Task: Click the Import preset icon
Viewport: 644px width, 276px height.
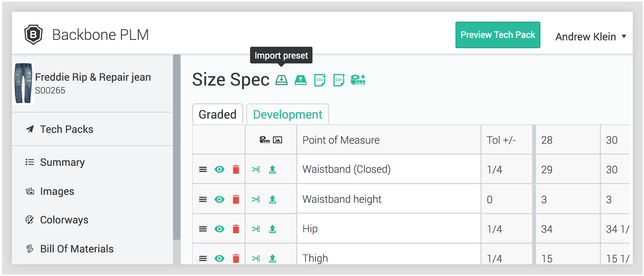Action: tap(281, 80)
